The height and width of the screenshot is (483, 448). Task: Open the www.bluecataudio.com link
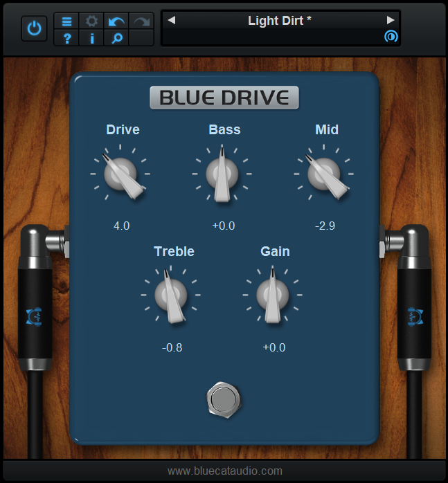[x=225, y=471]
